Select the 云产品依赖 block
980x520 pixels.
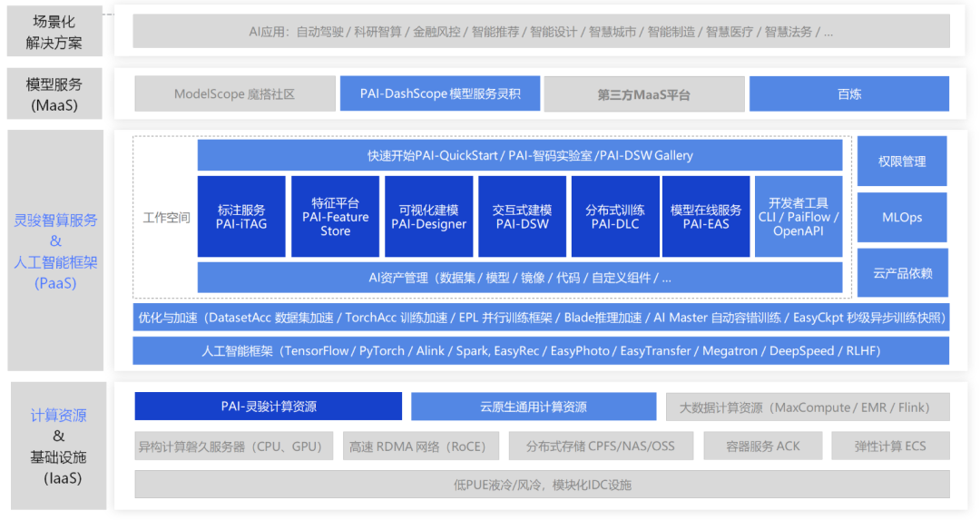903,273
